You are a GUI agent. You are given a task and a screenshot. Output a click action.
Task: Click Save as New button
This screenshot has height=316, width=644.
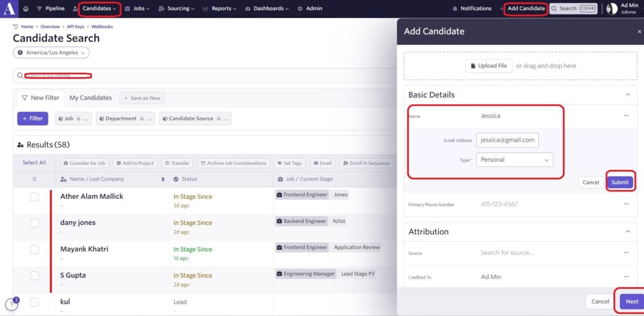point(142,98)
